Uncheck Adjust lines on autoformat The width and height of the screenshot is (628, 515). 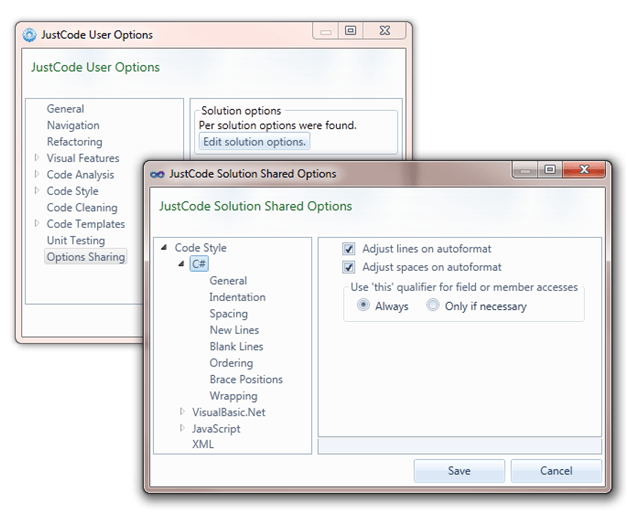pos(348,249)
